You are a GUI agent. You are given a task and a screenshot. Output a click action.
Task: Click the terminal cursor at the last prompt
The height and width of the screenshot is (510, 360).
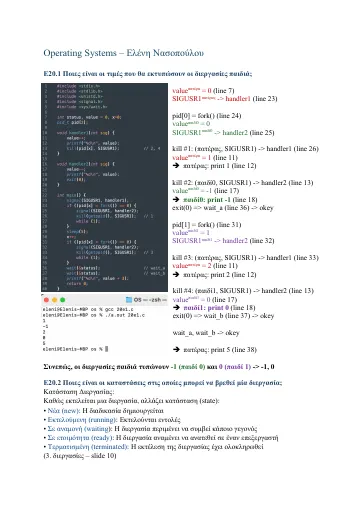tap(106, 349)
